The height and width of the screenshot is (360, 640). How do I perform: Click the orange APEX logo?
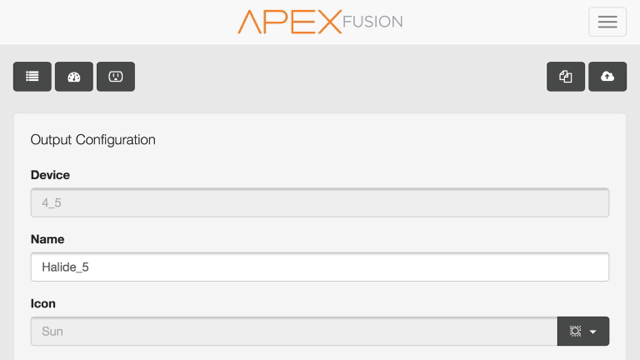pos(290,22)
